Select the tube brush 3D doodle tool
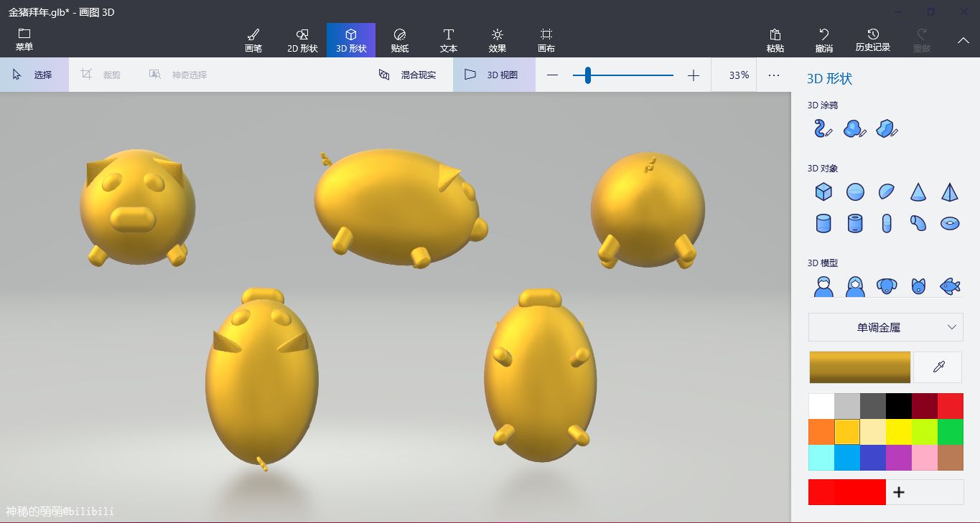The height and width of the screenshot is (523, 980). pos(823,128)
